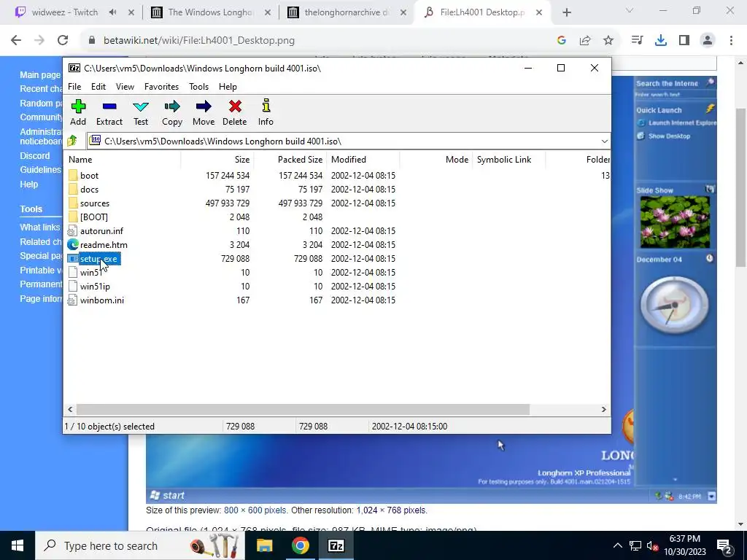Open the View menu in 7-Zip

pos(125,87)
